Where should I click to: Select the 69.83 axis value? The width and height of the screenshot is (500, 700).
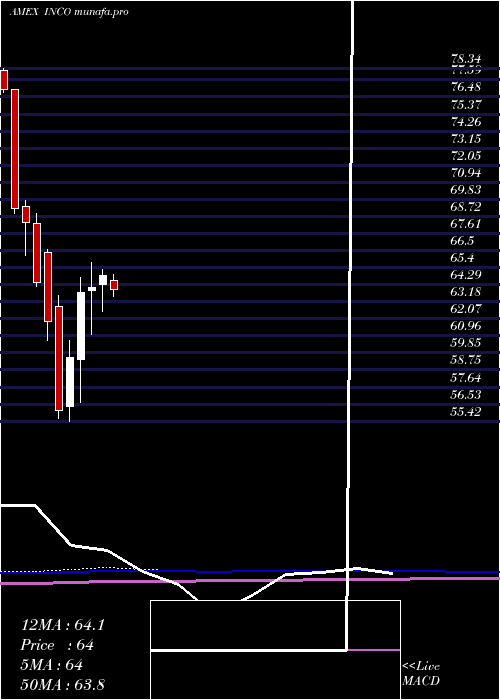(466, 190)
